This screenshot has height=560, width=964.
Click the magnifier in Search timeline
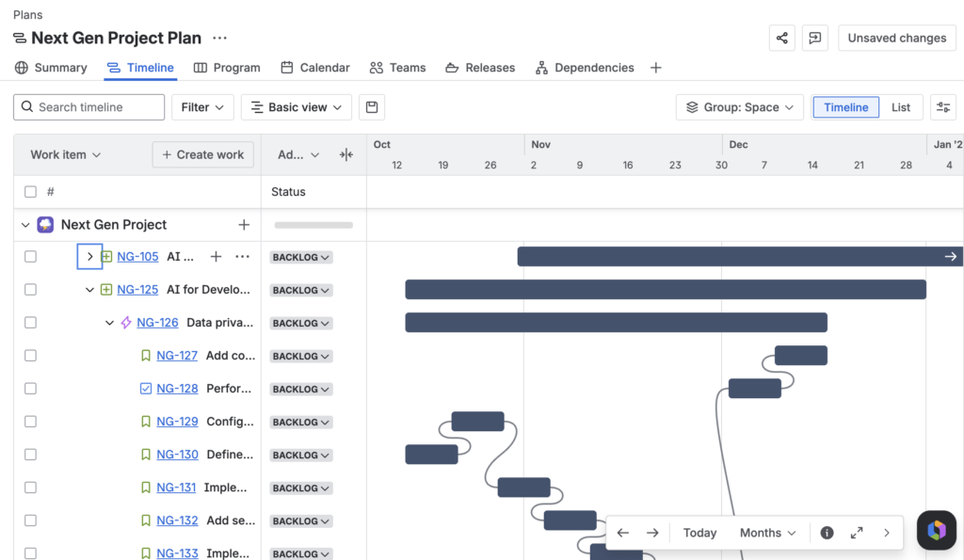pos(27,107)
